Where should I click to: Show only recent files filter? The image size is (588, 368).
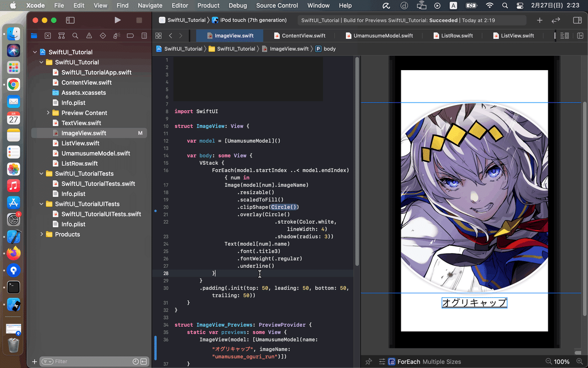click(x=136, y=362)
